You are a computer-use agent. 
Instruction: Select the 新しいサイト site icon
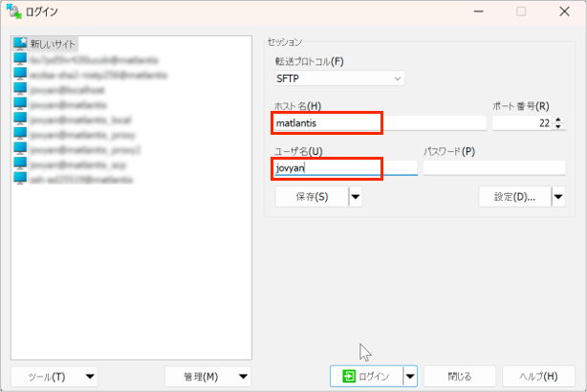[x=20, y=44]
